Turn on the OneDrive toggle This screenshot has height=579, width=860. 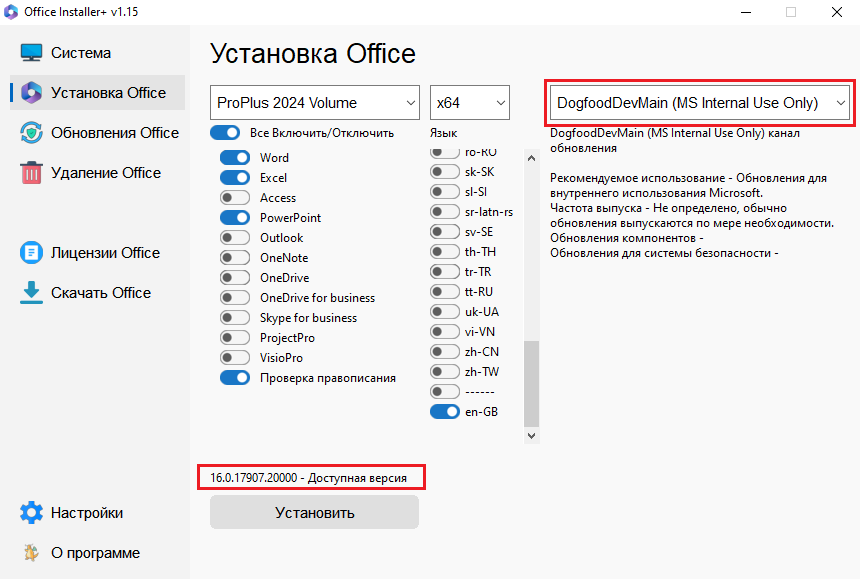(x=235, y=277)
